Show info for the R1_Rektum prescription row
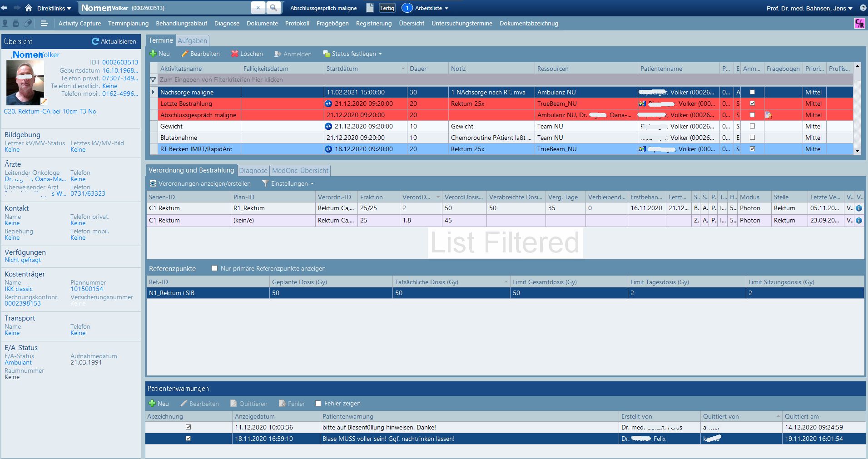This screenshot has height=459, width=868. (859, 208)
